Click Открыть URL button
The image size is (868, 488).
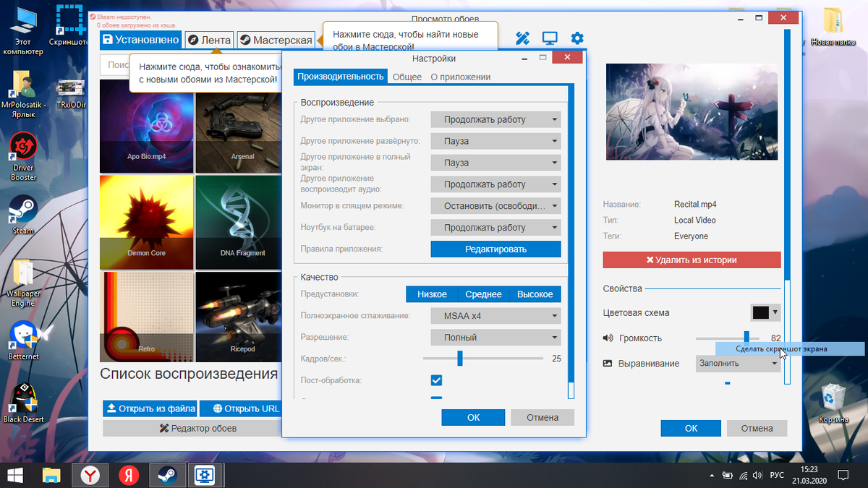(242, 408)
